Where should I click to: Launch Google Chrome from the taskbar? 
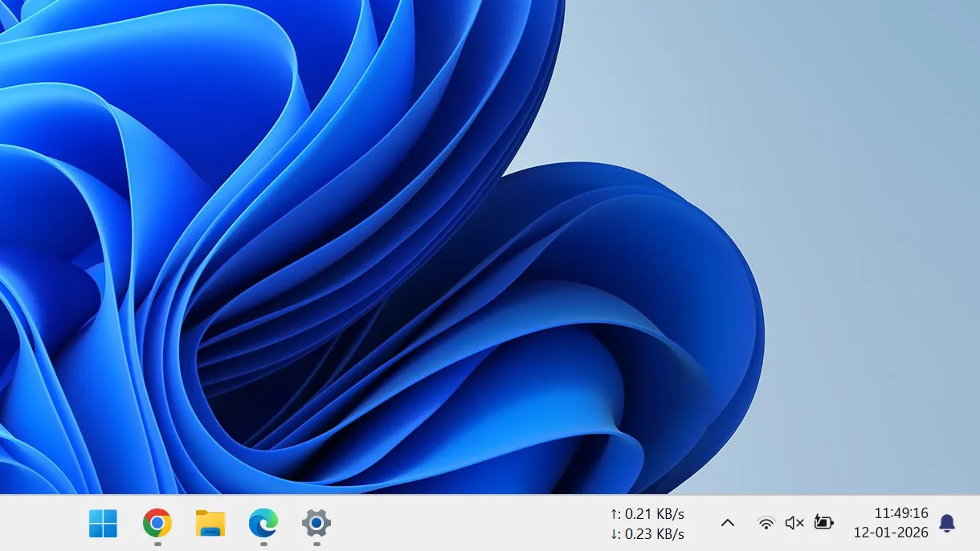(x=156, y=524)
